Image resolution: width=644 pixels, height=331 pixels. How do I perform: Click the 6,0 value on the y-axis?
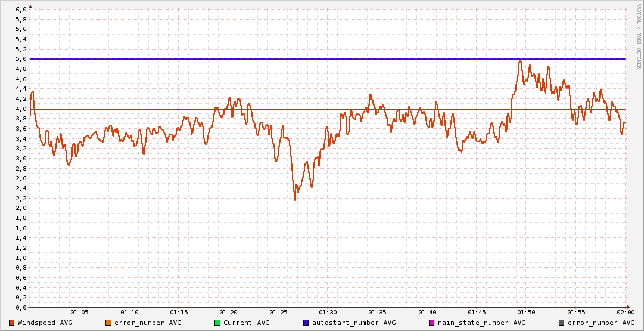tap(21, 10)
